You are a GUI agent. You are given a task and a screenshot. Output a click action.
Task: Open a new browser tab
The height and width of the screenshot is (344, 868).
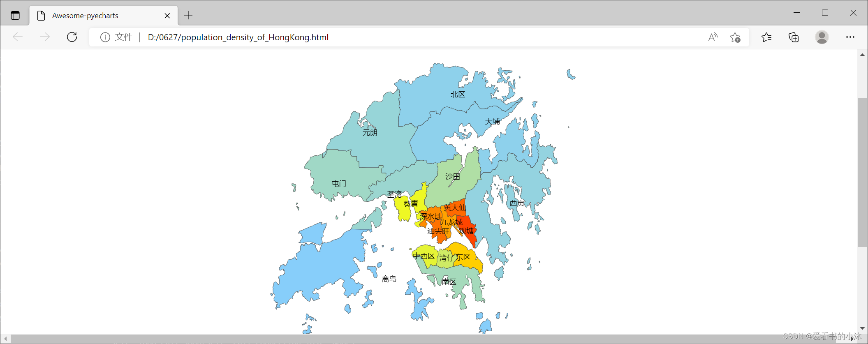[188, 16]
